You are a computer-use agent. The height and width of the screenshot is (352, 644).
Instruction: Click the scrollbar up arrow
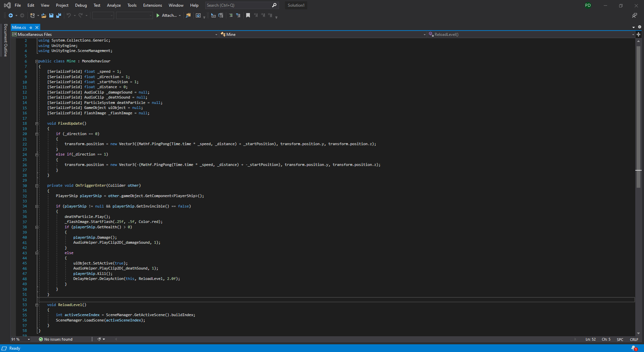(638, 41)
